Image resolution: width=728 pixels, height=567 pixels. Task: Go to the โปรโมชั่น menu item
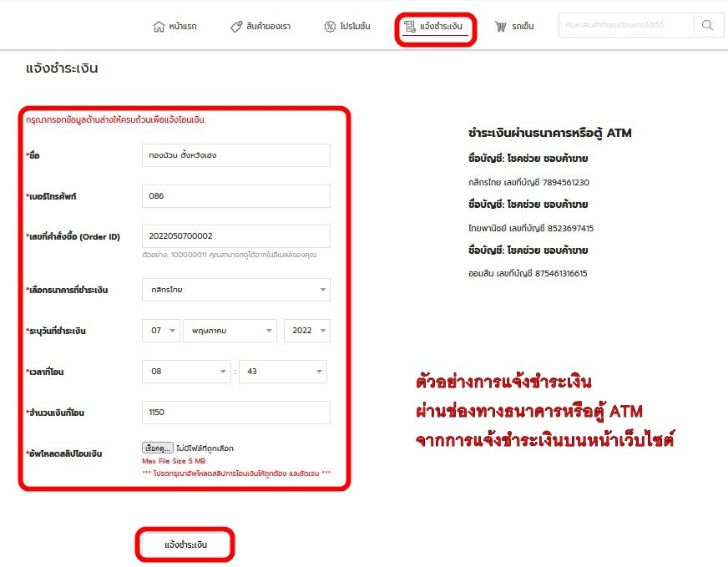pos(355,27)
